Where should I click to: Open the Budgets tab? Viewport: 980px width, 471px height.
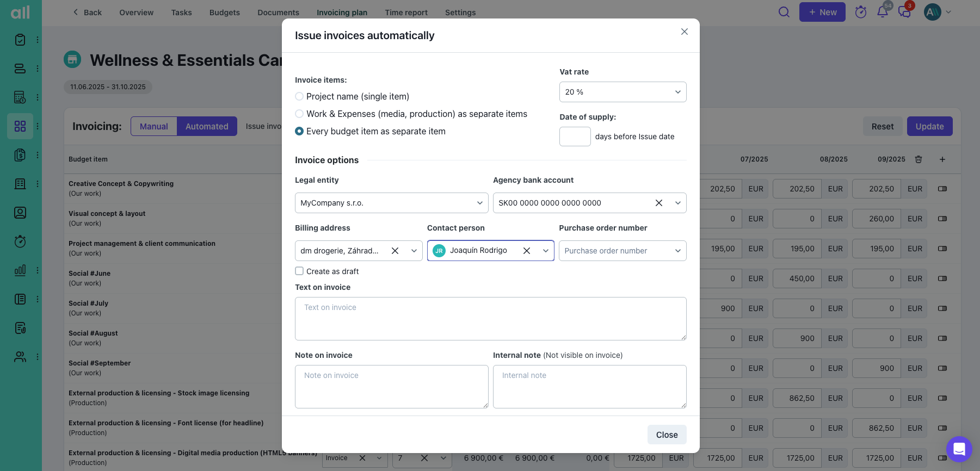224,13
